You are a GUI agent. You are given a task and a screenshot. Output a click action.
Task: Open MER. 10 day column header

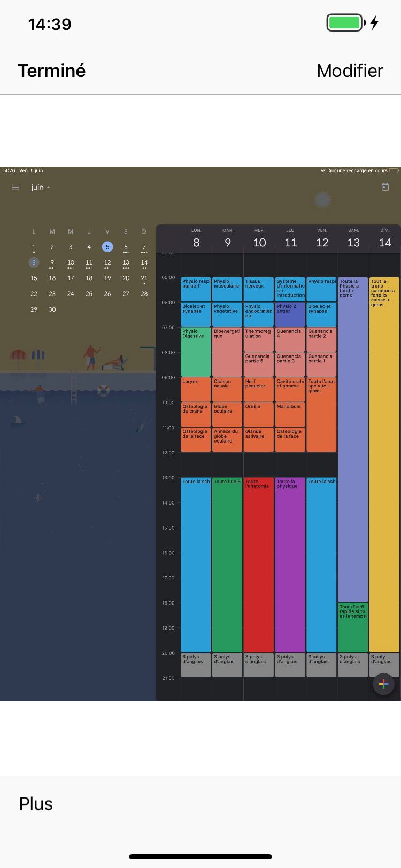(x=259, y=238)
